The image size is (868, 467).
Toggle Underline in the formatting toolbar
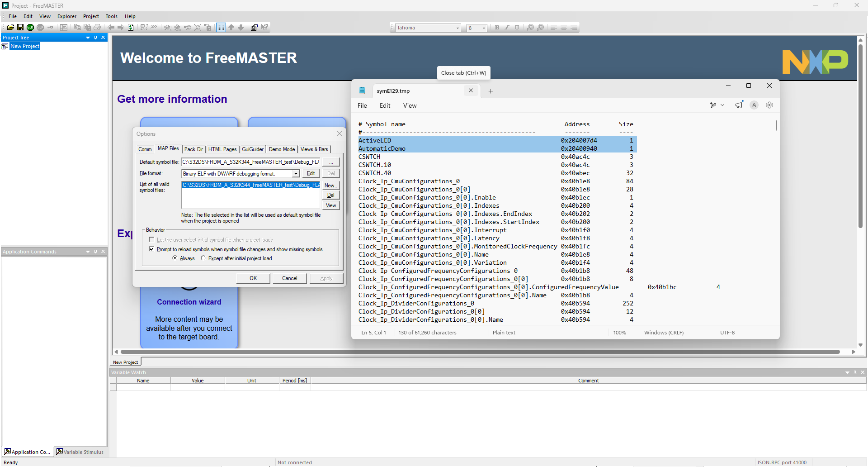click(517, 28)
